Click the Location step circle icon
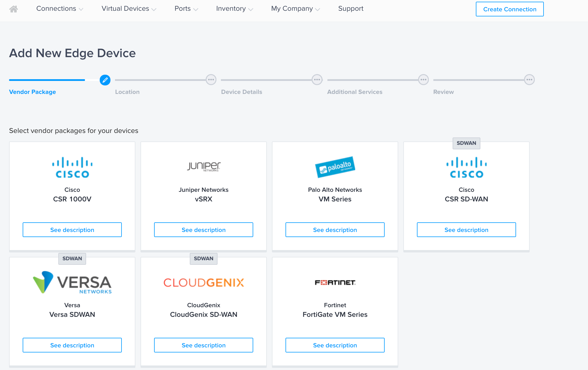This screenshot has height=370, width=588. 211,80
